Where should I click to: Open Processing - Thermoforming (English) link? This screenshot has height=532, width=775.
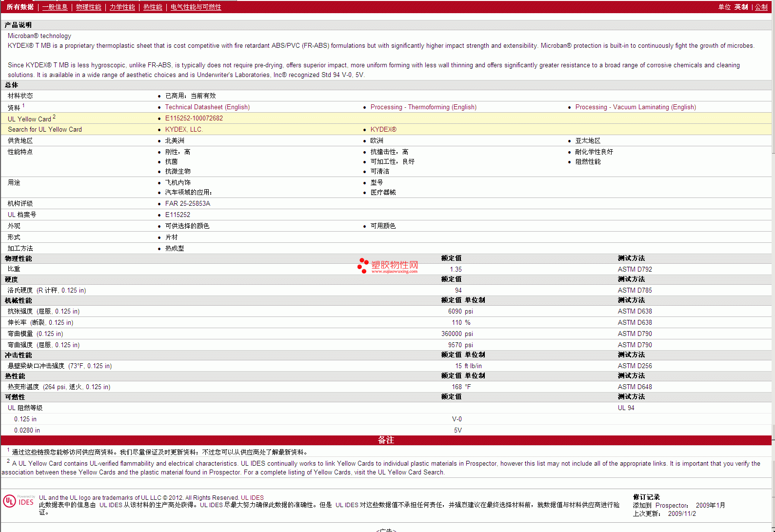423,107
